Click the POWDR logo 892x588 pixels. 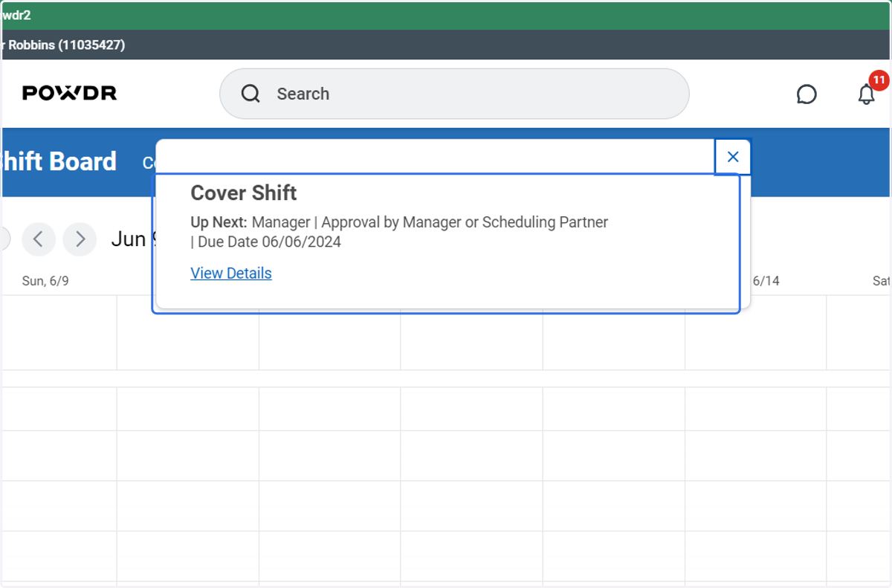(69, 93)
